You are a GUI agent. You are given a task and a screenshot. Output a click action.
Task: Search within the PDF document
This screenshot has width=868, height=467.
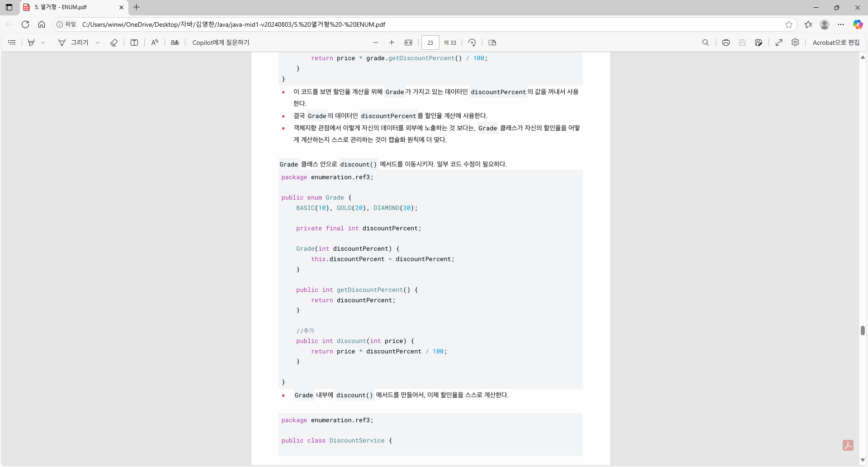click(x=706, y=43)
